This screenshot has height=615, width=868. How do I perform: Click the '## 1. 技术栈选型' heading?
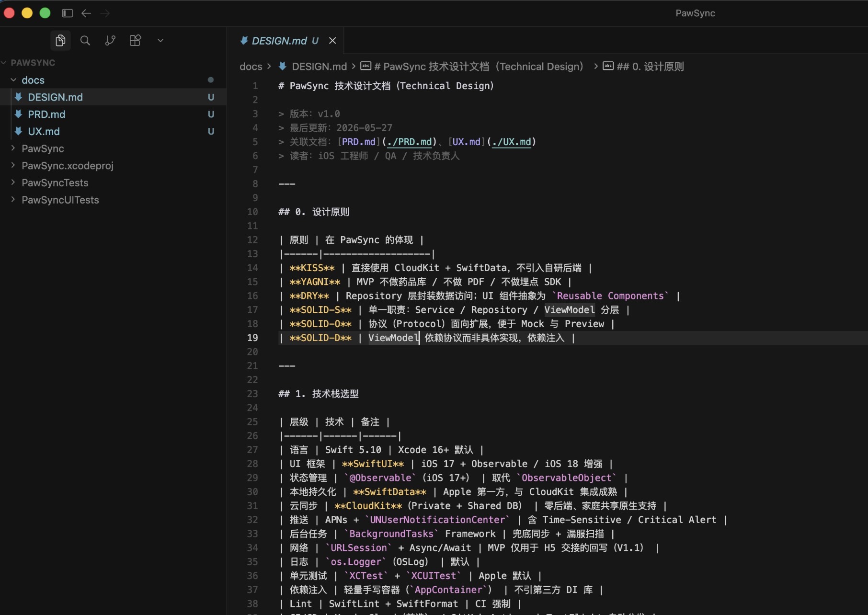tap(319, 394)
